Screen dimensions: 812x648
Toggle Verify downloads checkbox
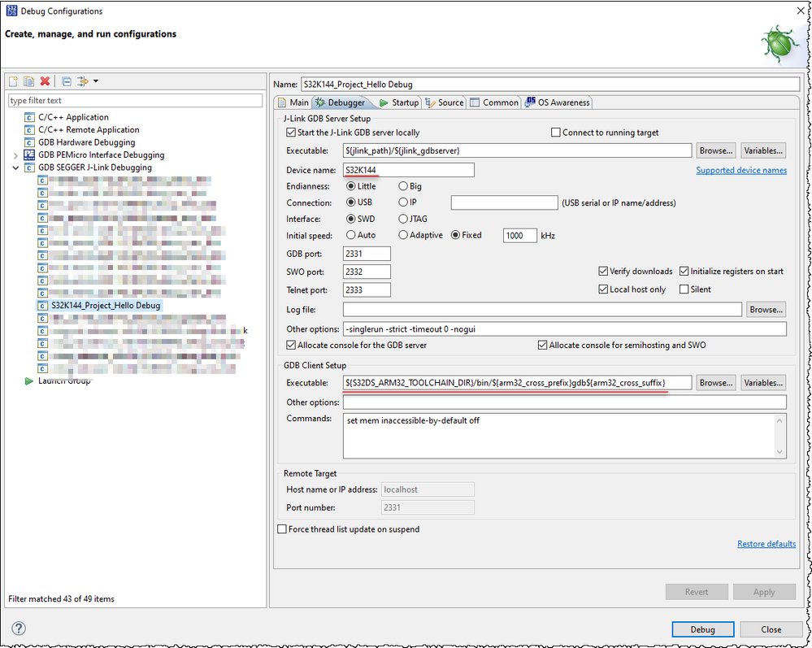603,272
